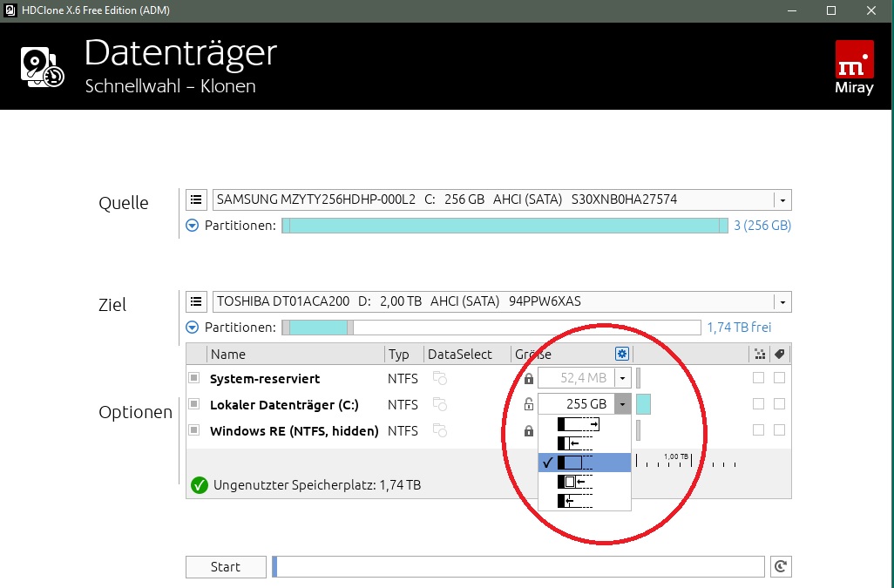Open the 52,4 MB size dropdown arrow
894x588 pixels.
coord(623,378)
